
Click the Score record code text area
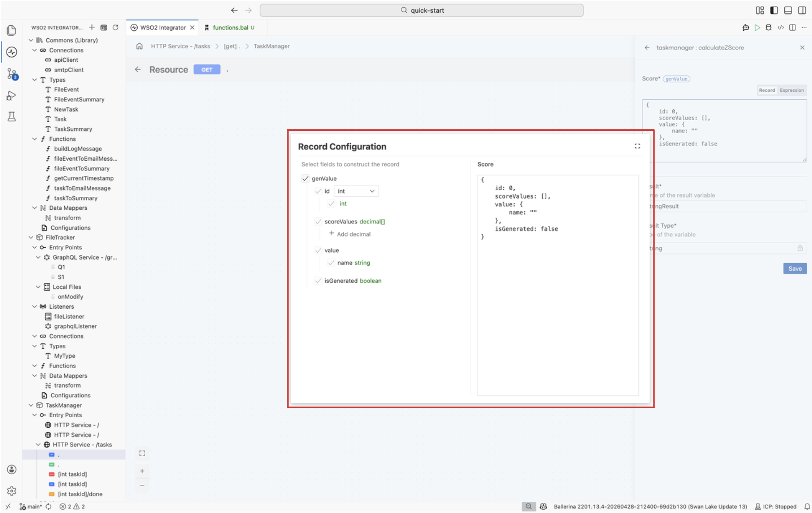[558, 286]
